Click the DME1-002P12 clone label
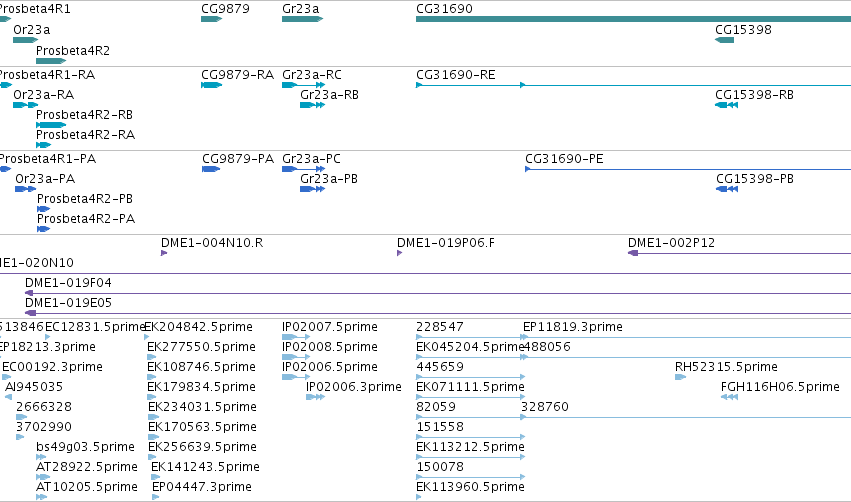Viewport: 851px width, 502px height. click(x=671, y=243)
